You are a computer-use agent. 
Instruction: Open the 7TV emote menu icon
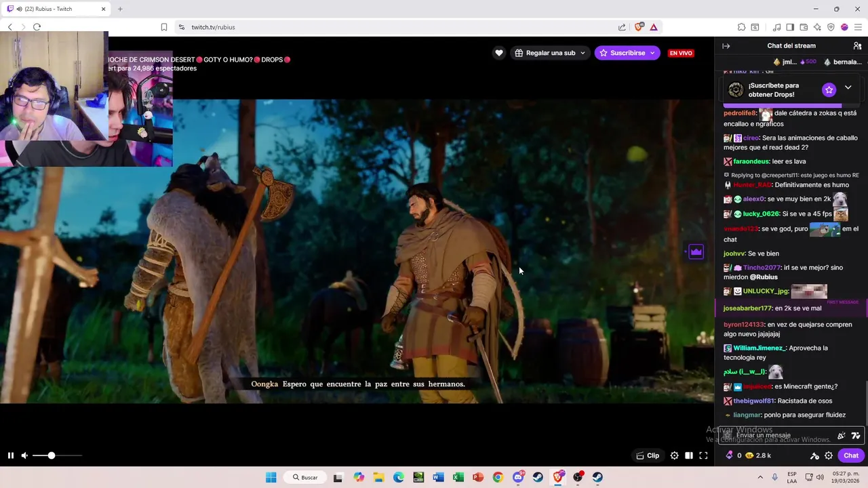tap(856, 436)
